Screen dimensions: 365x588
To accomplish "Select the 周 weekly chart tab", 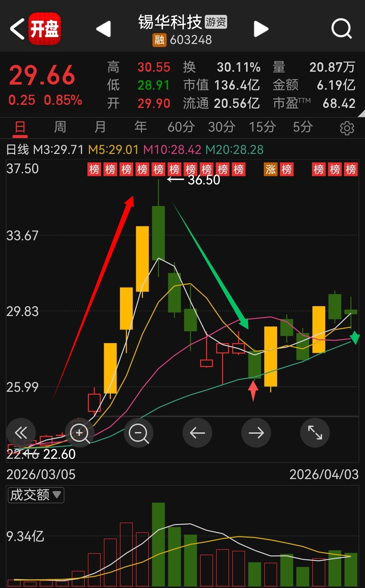I will pyautogui.click(x=60, y=127).
